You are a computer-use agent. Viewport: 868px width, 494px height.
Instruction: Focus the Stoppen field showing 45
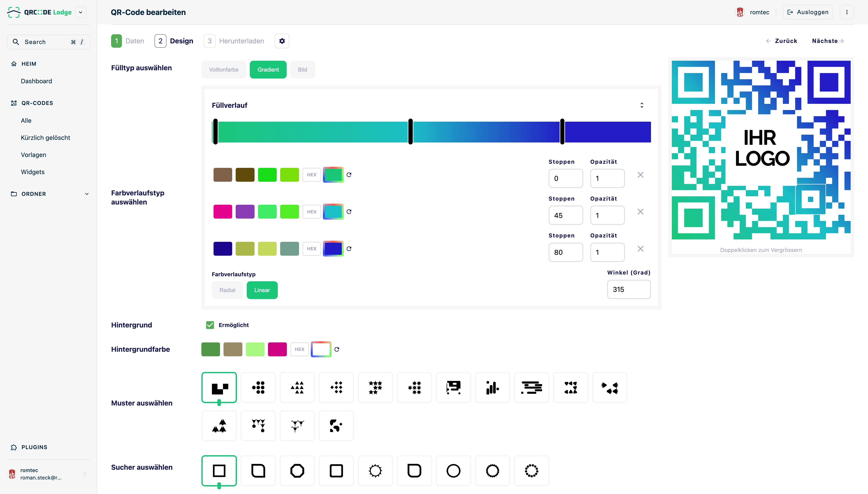tap(566, 215)
